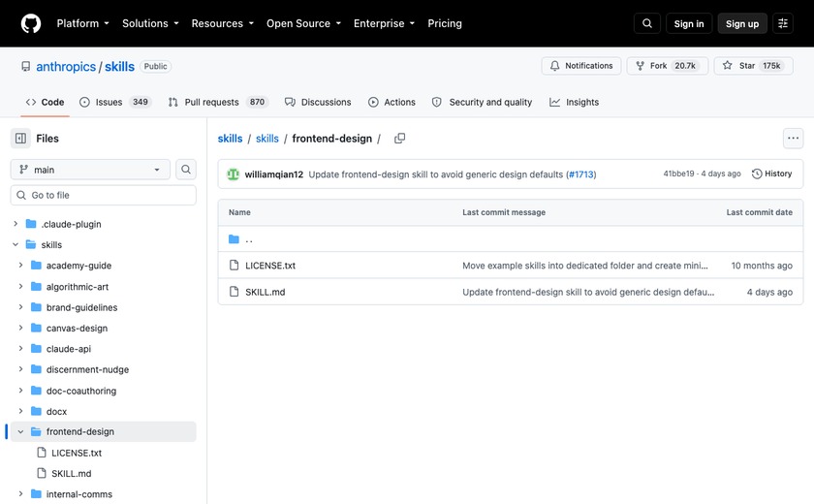814x504 pixels.
Task: Click the open frontend-design folder icon
Action: (x=37, y=431)
